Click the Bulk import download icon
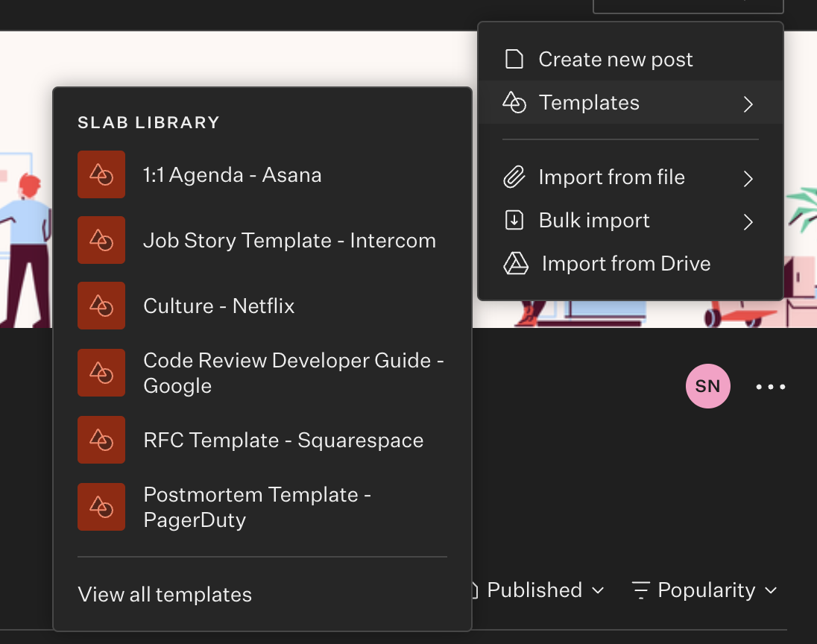The image size is (817, 644). [514, 221]
